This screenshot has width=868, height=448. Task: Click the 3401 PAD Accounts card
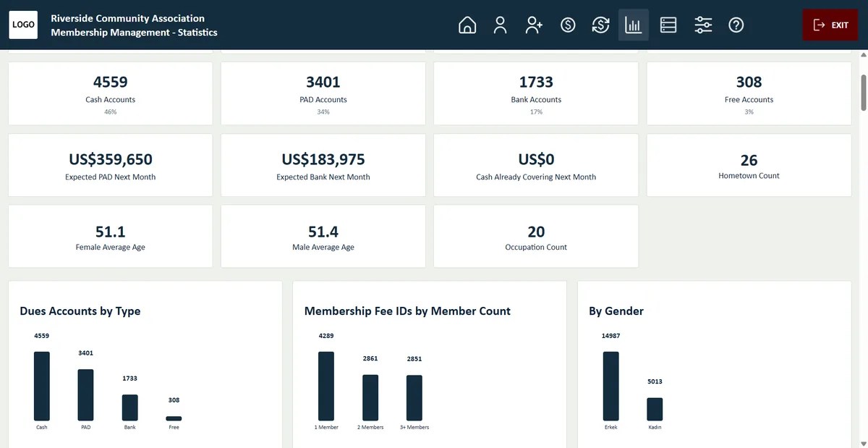point(323,93)
